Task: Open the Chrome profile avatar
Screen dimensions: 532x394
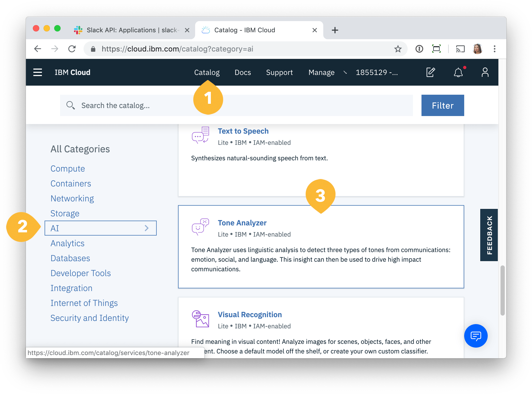Action: [477, 49]
